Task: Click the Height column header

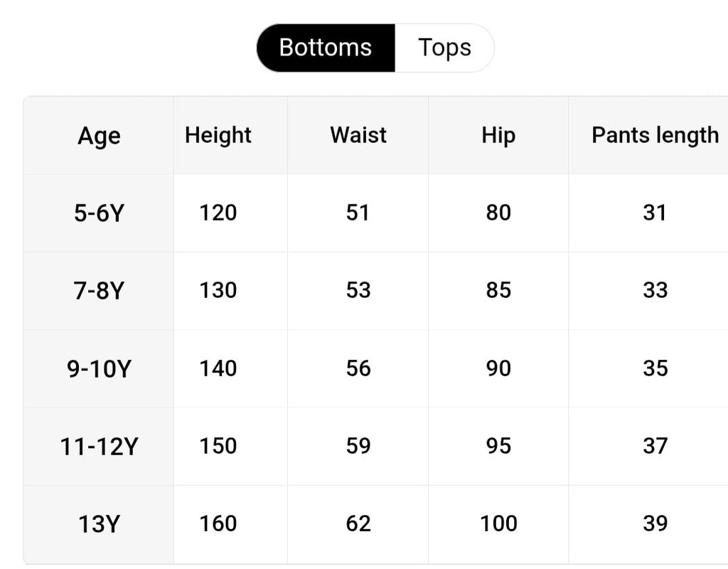Action: tap(218, 136)
